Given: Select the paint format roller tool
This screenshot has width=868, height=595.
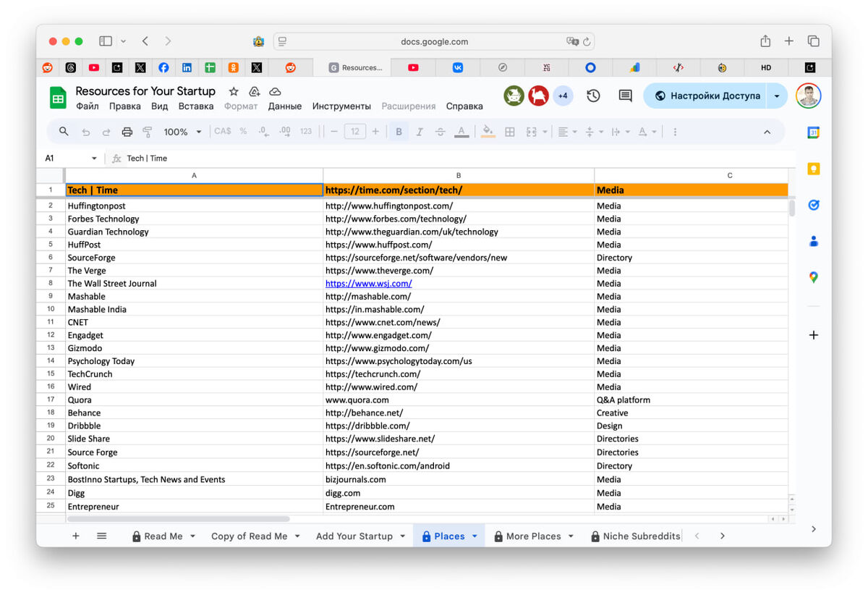Looking at the screenshot, I should click(x=148, y=132).
